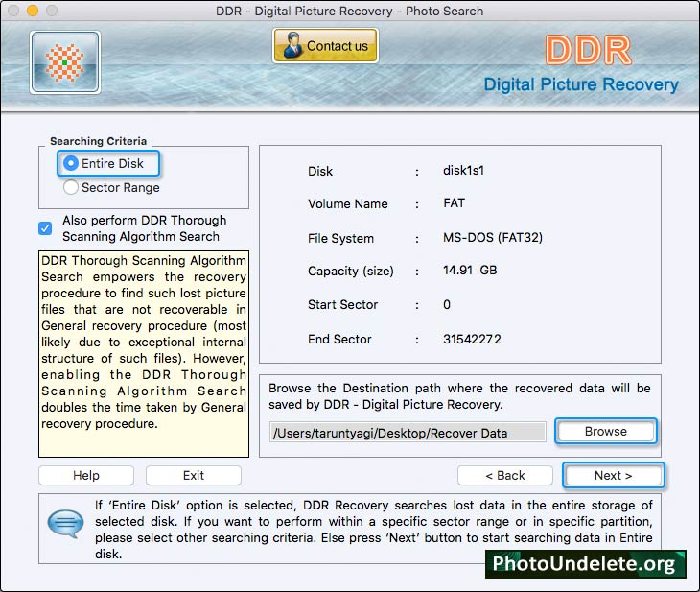Click the Entire Disk hint text at bottom
Screen dimensions: 700x592
(374, 530)
